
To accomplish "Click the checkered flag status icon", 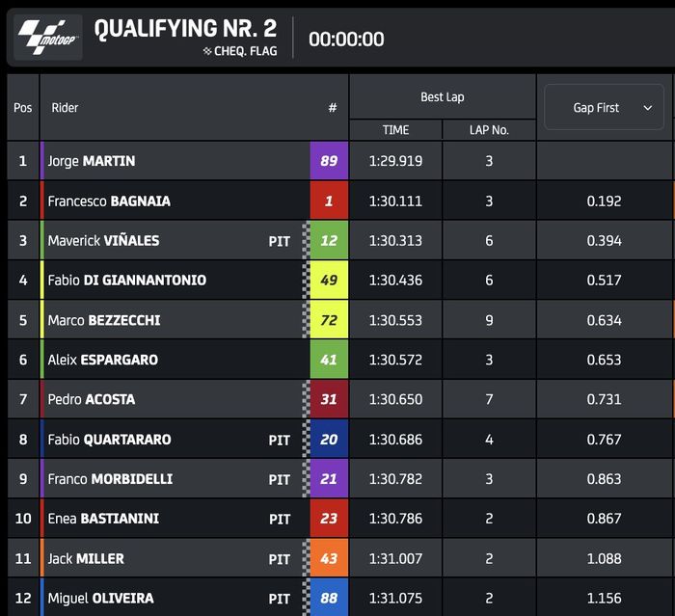I will (207, 51).
